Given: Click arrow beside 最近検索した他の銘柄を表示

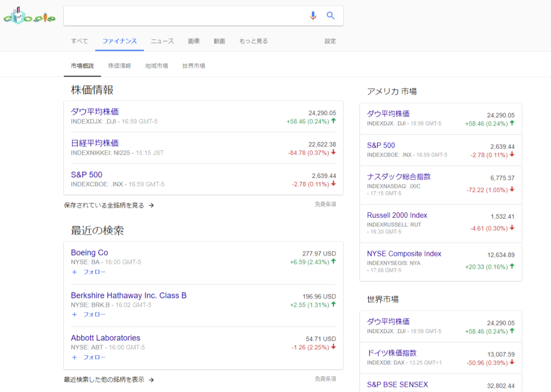Looking at the screenshot, I should pos(151,380).
